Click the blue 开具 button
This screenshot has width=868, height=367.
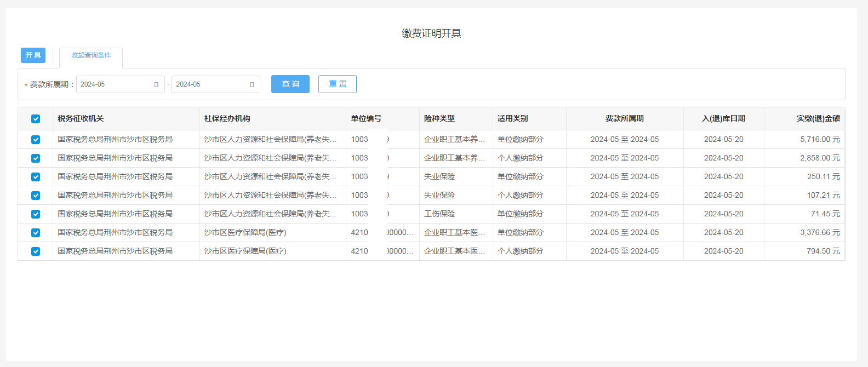pos(33,55)
